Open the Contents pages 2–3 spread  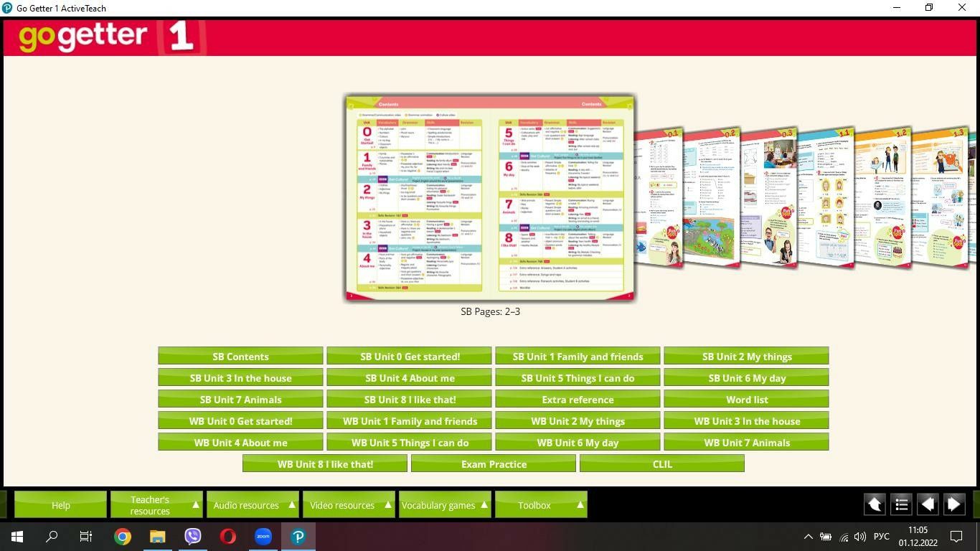[x=490, y=197]
